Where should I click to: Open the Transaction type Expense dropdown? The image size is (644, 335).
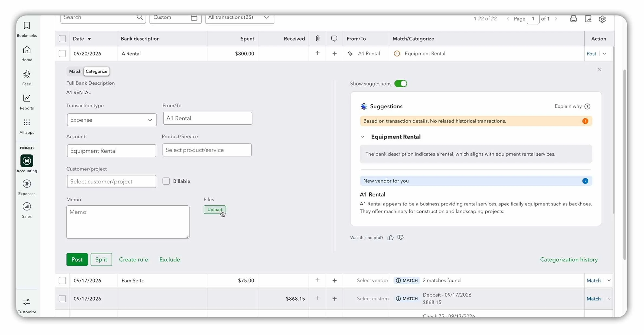point(112,120)
